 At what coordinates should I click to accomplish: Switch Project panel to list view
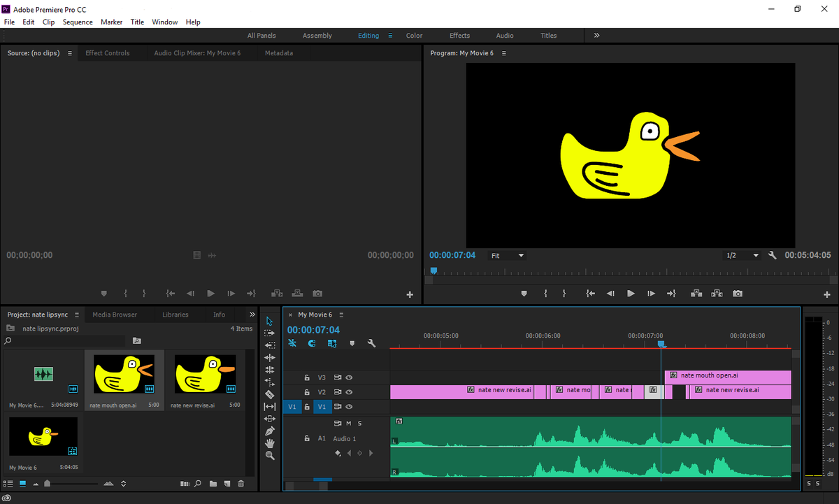(x=8, y=483)
